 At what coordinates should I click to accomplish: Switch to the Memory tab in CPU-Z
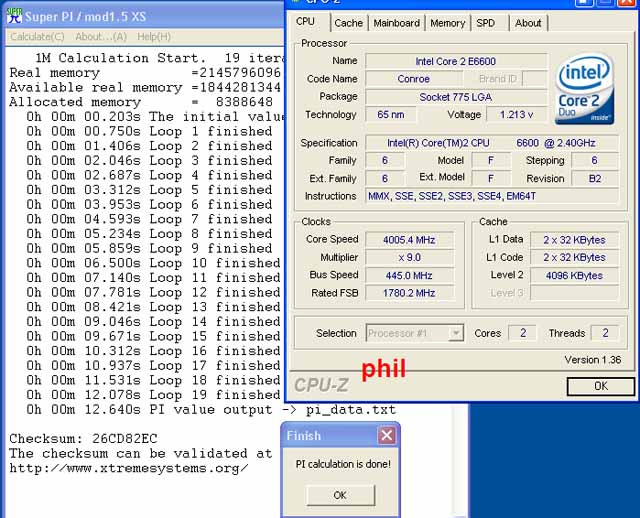pyautogui.click(x=447, y=23)
